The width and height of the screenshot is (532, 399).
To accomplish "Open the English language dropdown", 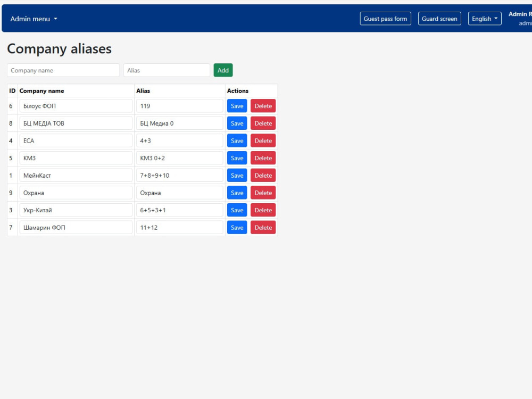I will (485, 19).
